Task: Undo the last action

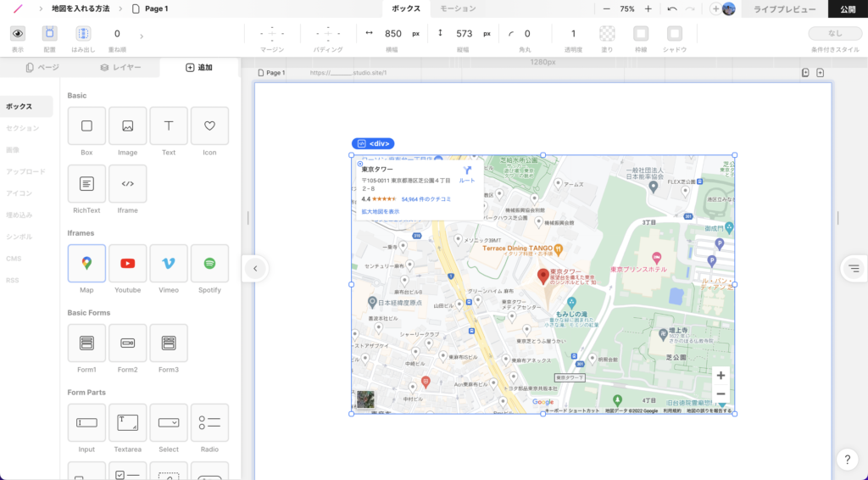Action: click(x=672, y=8)
